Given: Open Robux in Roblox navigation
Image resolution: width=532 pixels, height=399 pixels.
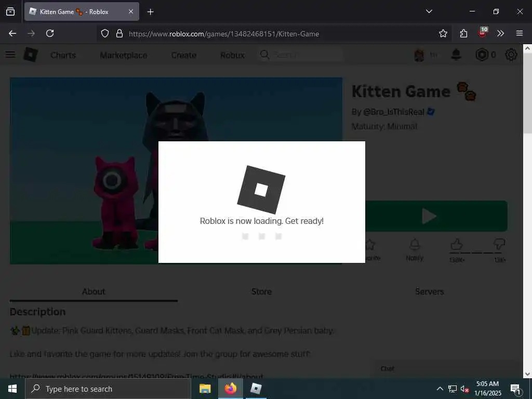Looking at the screenshot, I should 232,55.
